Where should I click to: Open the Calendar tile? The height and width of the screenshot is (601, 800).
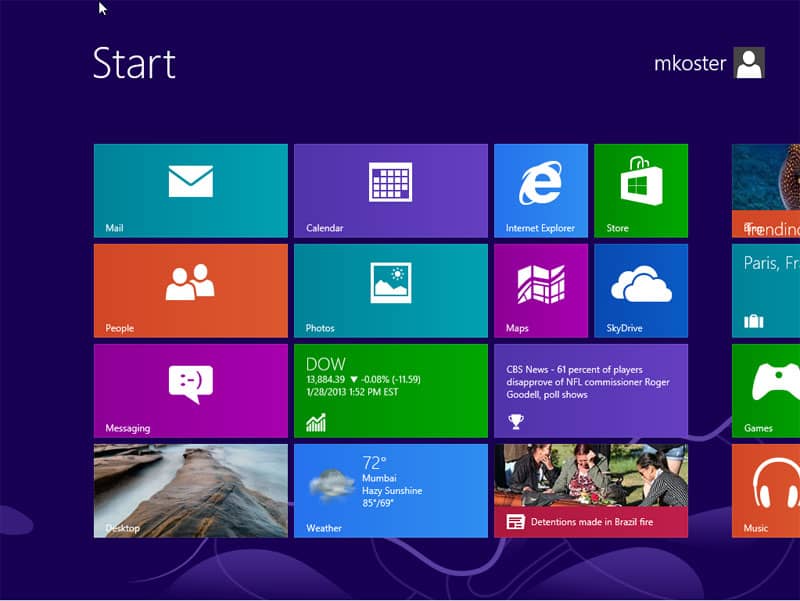click(391, 190)
